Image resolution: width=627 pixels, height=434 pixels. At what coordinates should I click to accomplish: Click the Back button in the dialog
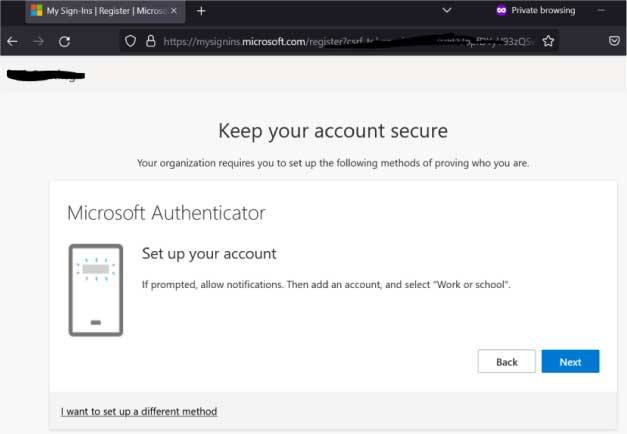(506, 361)
